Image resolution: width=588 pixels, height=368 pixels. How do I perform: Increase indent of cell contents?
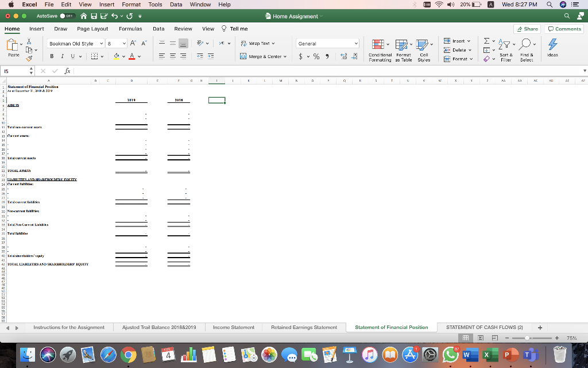tap(211, 56)
